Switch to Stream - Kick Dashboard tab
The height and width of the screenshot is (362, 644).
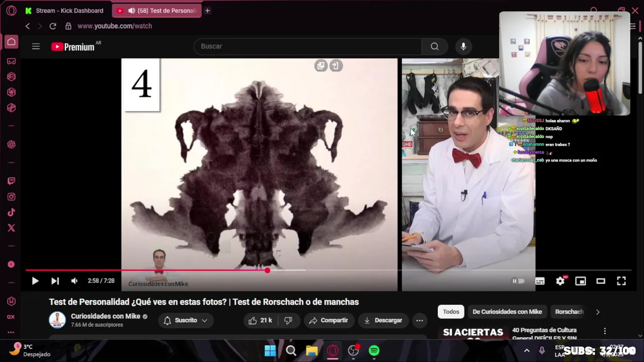64,11
